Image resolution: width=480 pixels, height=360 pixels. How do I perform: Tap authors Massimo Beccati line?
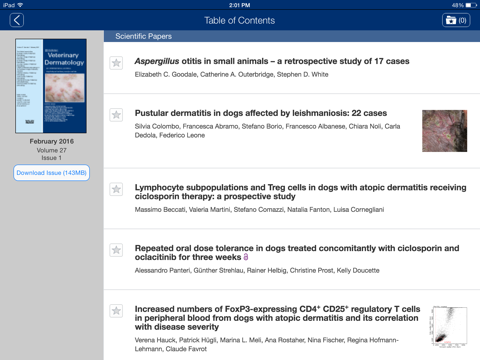point(259,210)
